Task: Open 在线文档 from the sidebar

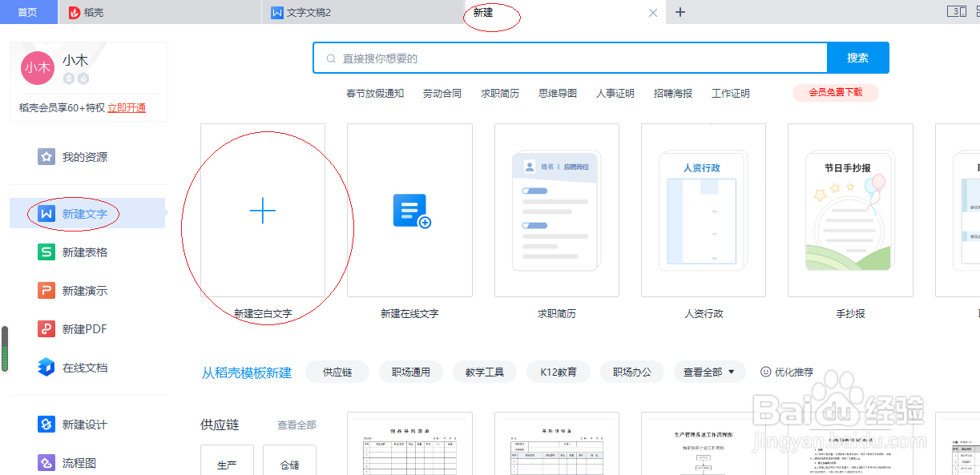Action: [x=75, y=367]
